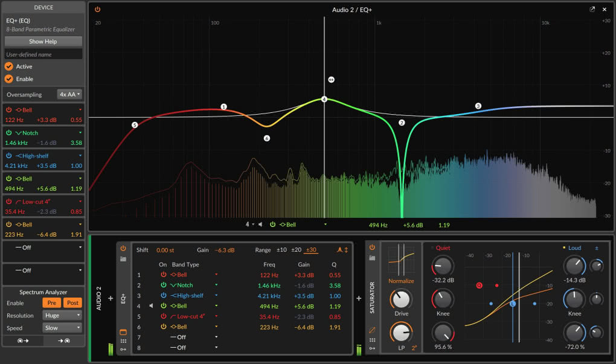The height and width of the screenshot is (364, 616).
Task: Toggle band 6 power in band table
Action: pyautogui.click(x=164, y=327)
